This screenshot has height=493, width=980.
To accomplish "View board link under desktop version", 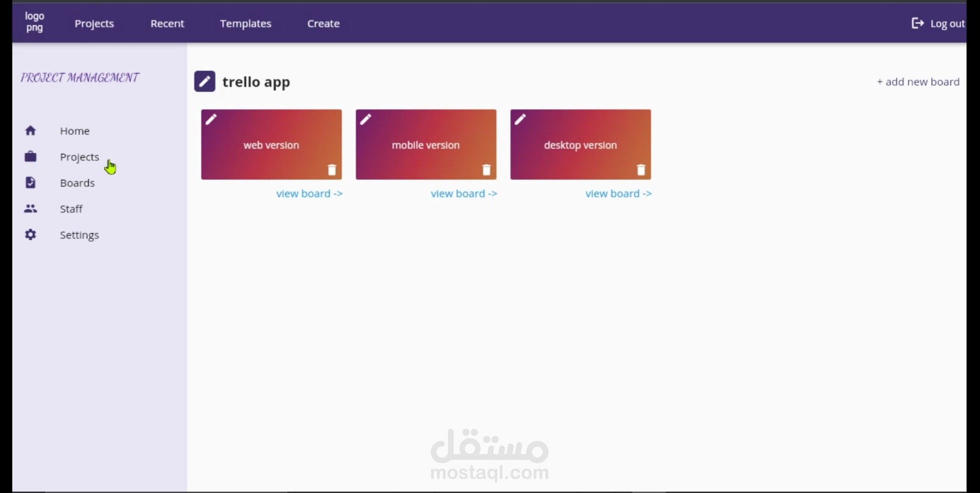I will (619, 193).
